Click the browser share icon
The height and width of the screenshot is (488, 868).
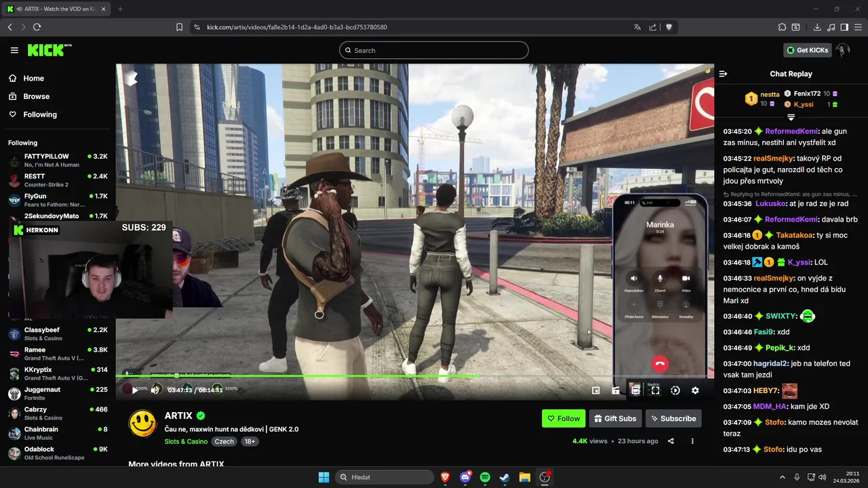tap(653, 27)
